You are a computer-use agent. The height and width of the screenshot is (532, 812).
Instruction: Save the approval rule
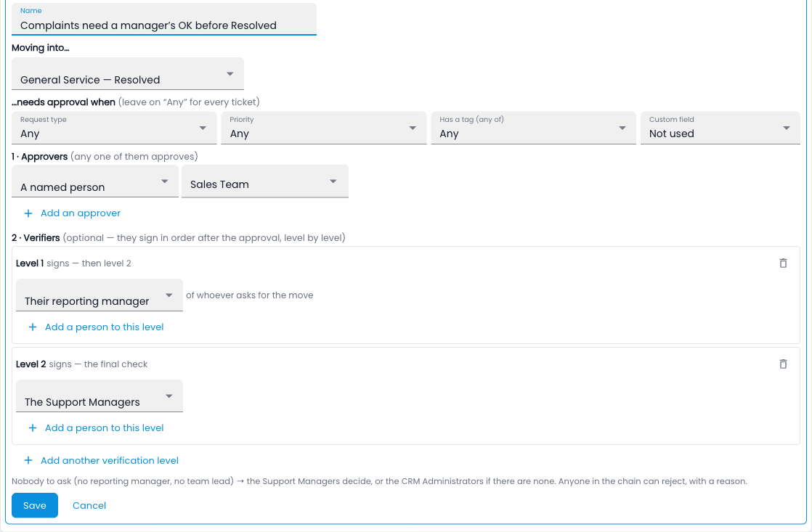point(35,506)
